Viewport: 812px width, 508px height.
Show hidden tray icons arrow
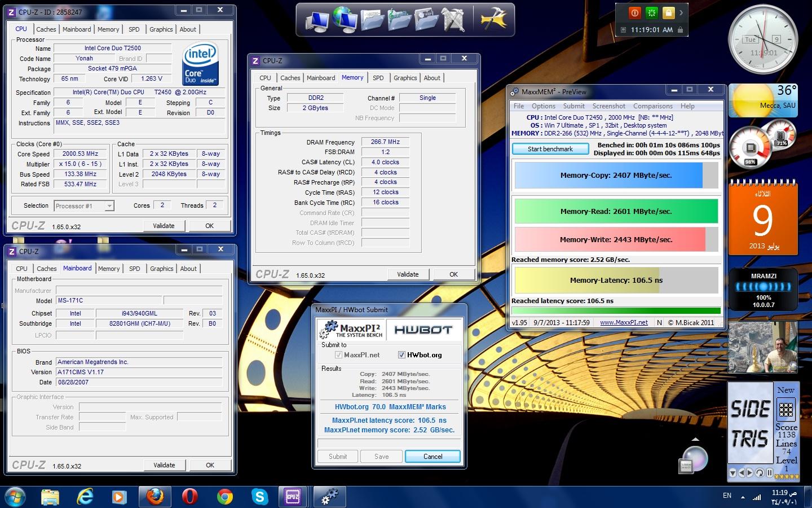tap(742, 497)
